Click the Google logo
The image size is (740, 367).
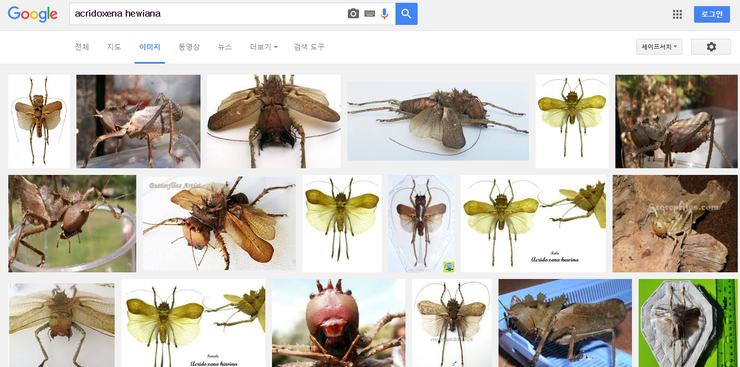tap(33, 14)
